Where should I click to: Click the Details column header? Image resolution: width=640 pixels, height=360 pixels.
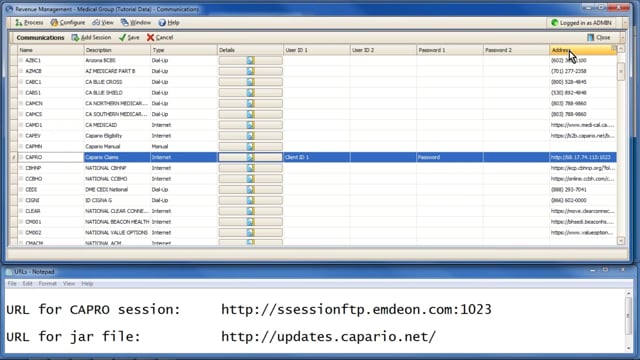[250, 50]
